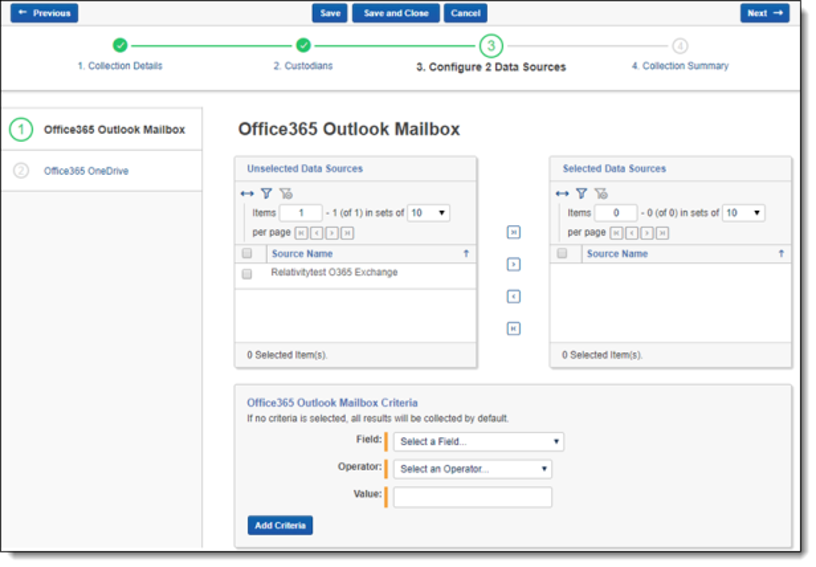Check select-all box in Selected Data Sources header

pyautogui.click(x=562, y=253)
